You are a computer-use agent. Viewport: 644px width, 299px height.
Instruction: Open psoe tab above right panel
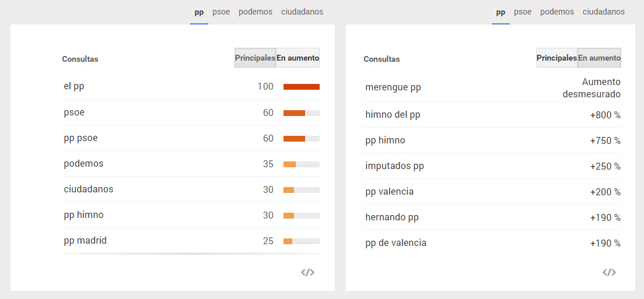(x=523, y=12)
